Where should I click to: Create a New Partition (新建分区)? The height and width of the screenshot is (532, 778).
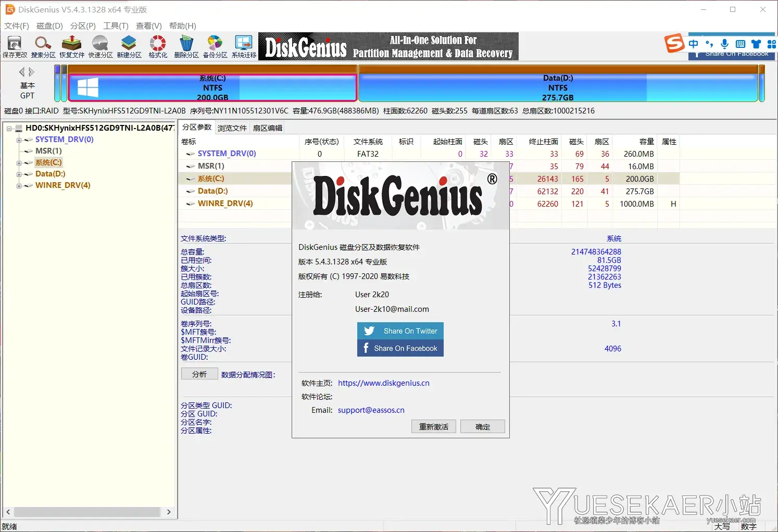129,46
